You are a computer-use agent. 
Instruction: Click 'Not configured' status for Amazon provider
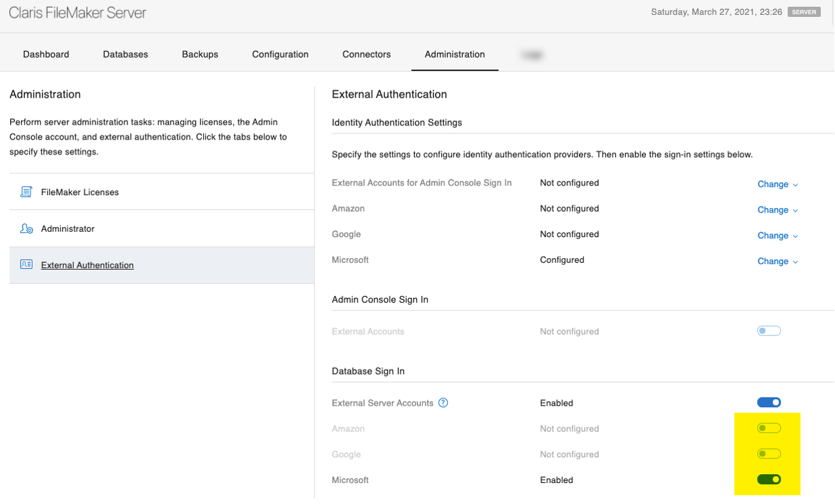click(569, 209)
